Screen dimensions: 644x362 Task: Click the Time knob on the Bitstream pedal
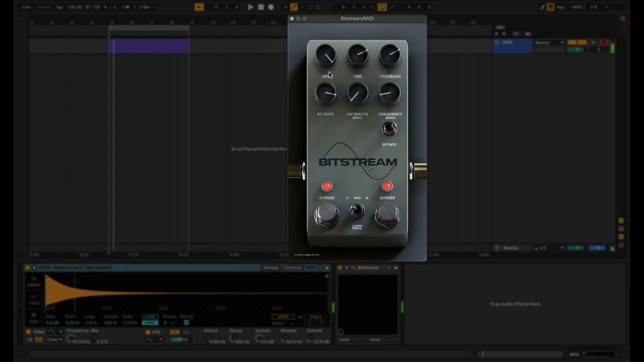[x=358, y=56]
